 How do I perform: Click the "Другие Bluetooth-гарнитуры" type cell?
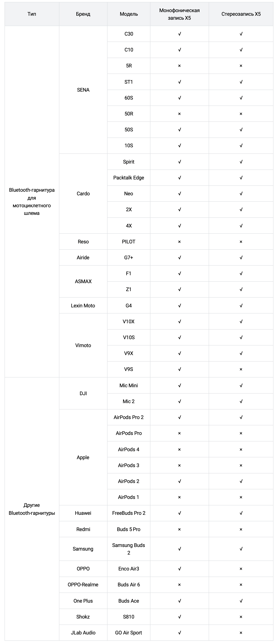point(32,509)
